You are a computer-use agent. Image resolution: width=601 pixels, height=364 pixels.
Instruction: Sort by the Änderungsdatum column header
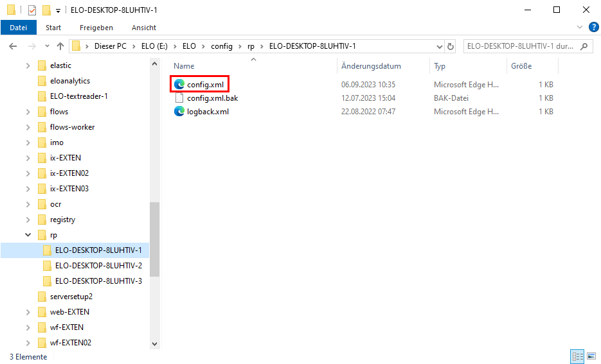click(371, 66)
